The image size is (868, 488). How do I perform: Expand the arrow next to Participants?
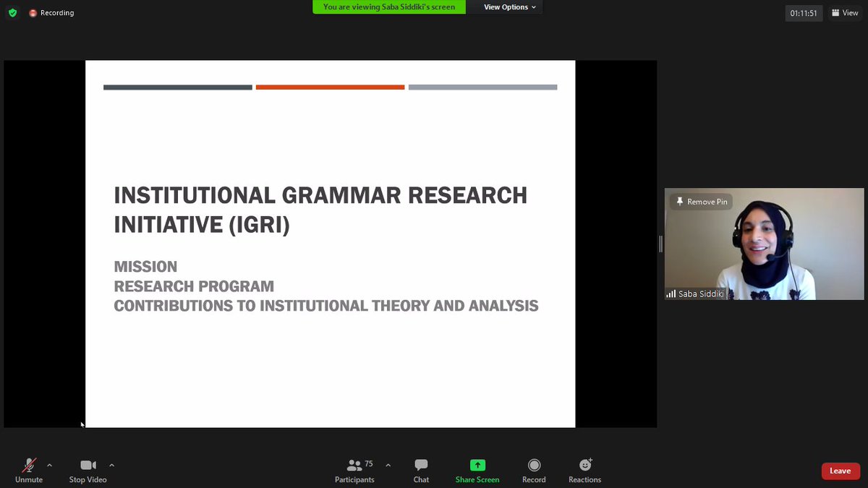pyautogui.click(x=388, y=465)
